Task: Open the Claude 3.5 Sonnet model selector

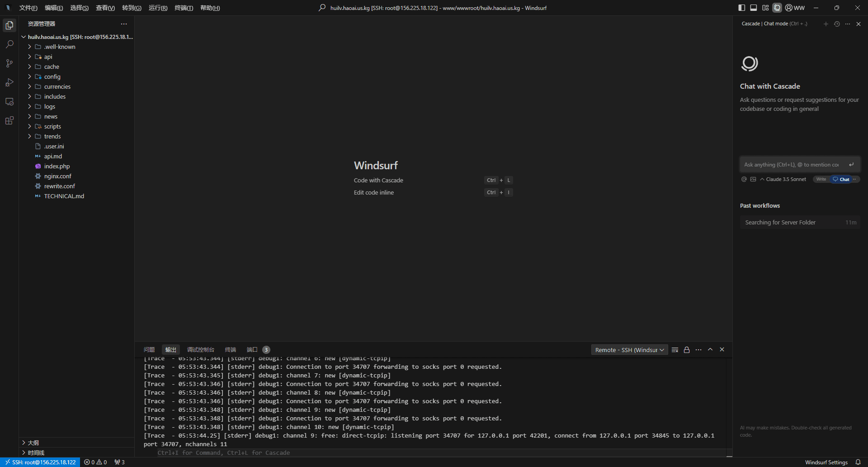Action: 783,179
